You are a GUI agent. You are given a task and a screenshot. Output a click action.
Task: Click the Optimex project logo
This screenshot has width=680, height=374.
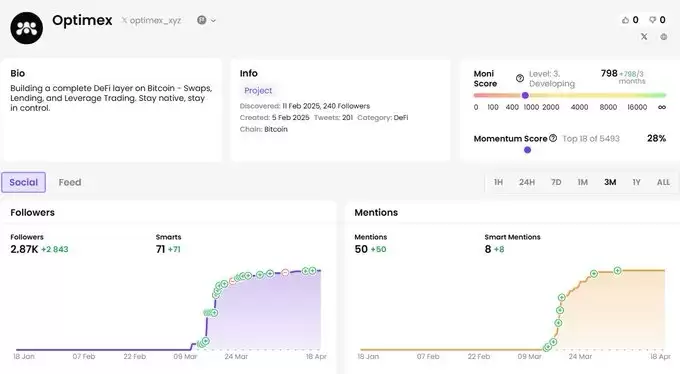pos(26,28)
